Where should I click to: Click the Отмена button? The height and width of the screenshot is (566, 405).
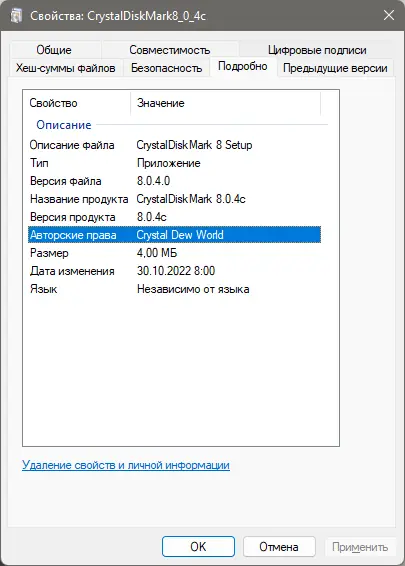point(279,547)
